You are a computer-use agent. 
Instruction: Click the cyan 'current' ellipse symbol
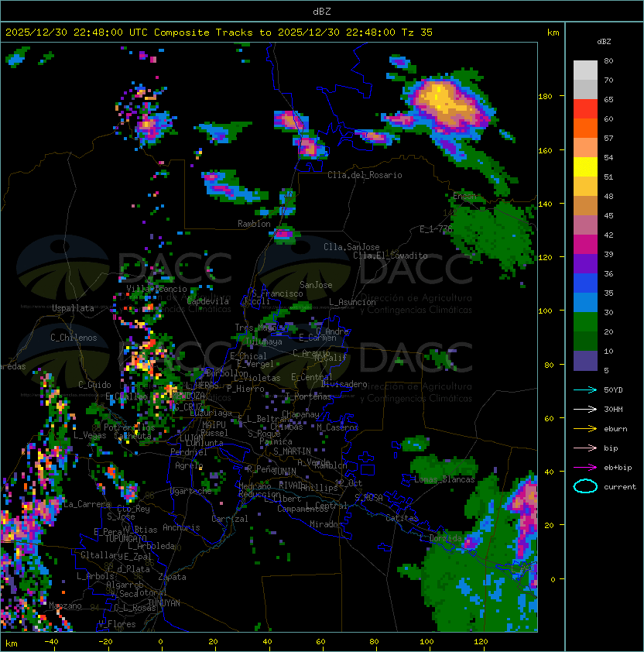pos(585,486)
